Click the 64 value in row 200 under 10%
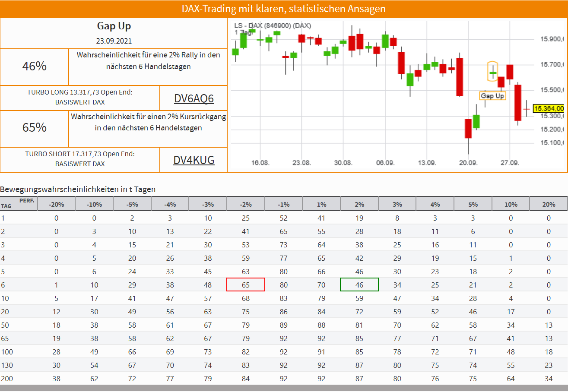Screen dimensions: 568x392 [511, 379]
